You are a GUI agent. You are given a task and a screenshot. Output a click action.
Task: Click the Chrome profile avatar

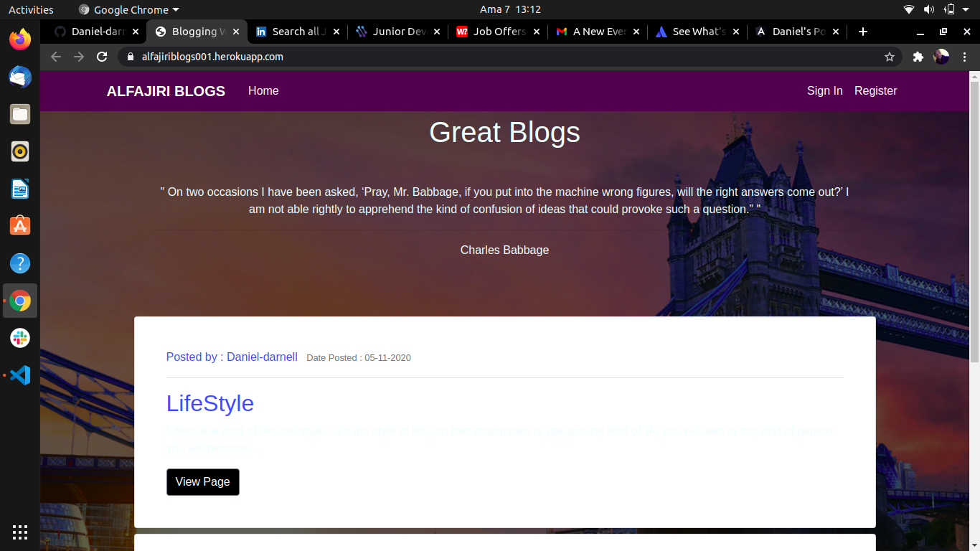[x=941, y=56]
